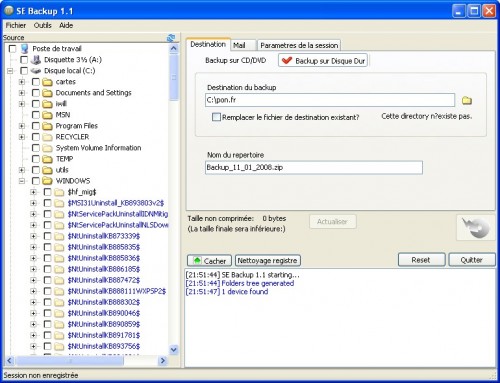
Task: Collapse the WINDOWS folder node
Action: point(22,181)
